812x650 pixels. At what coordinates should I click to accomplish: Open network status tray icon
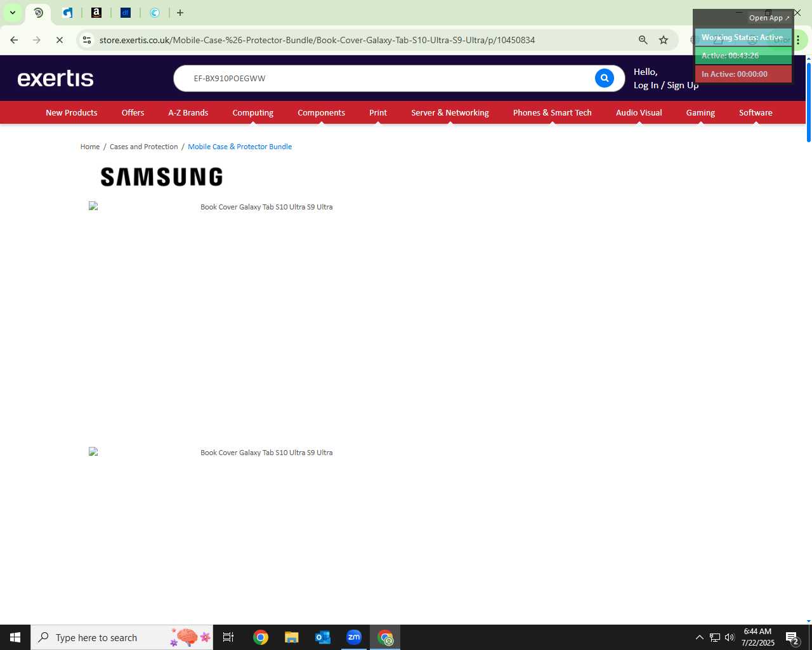pyautogui.click(x=715, y=637)
